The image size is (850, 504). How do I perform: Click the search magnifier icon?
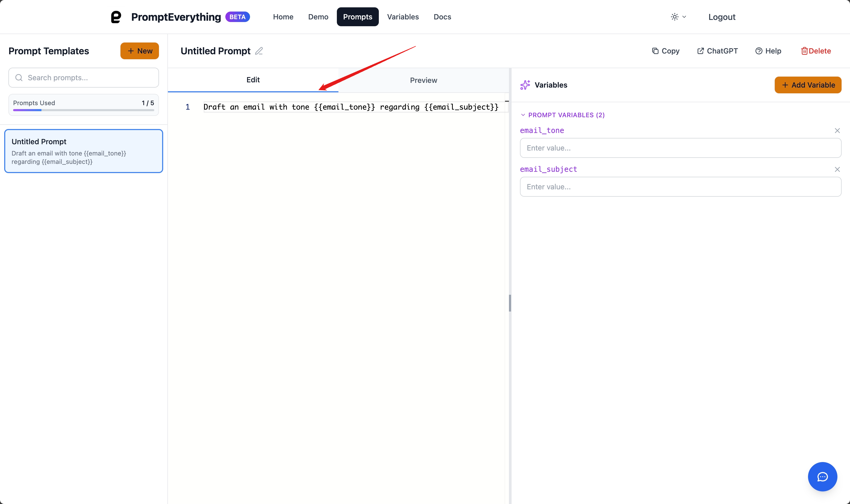pos(19,77)
